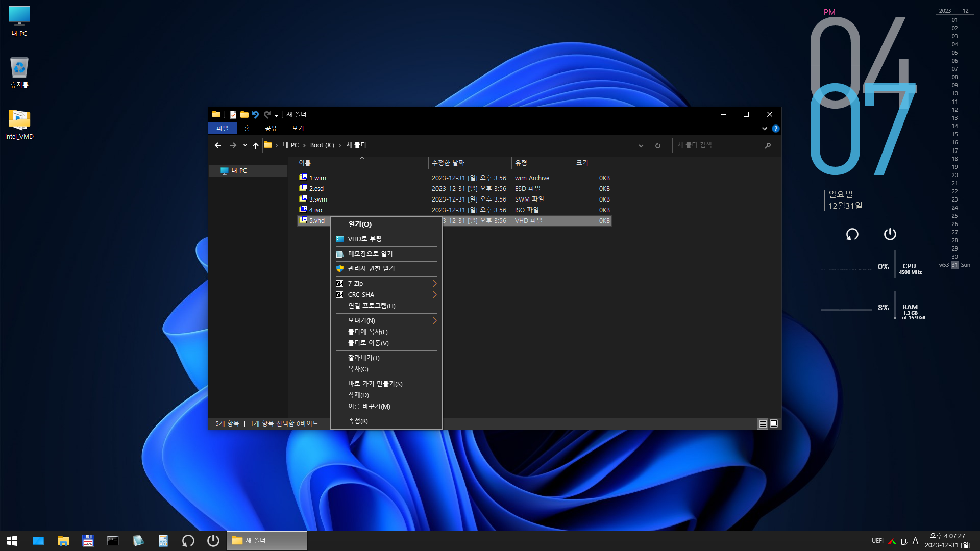
Task: Choose 복사(C) from context menu
Action: (x=386, y=369)
